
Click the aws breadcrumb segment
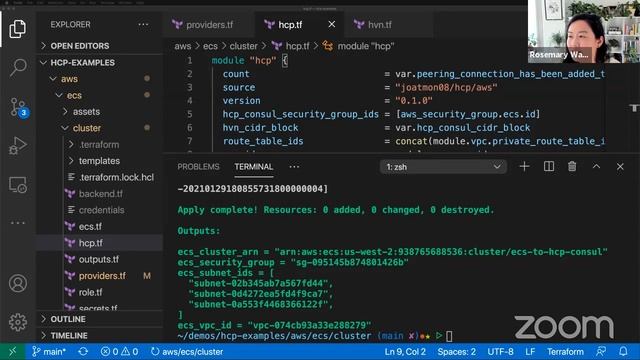pos(182,46)
